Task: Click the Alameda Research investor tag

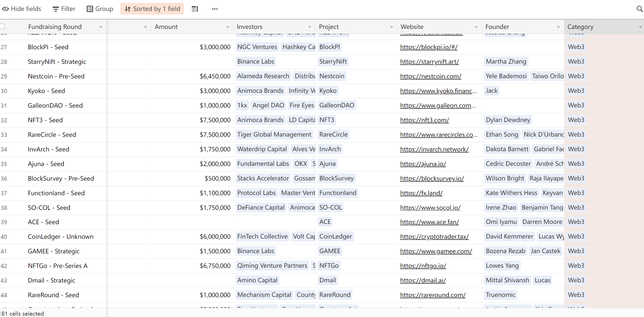Action: click(263, 76)
